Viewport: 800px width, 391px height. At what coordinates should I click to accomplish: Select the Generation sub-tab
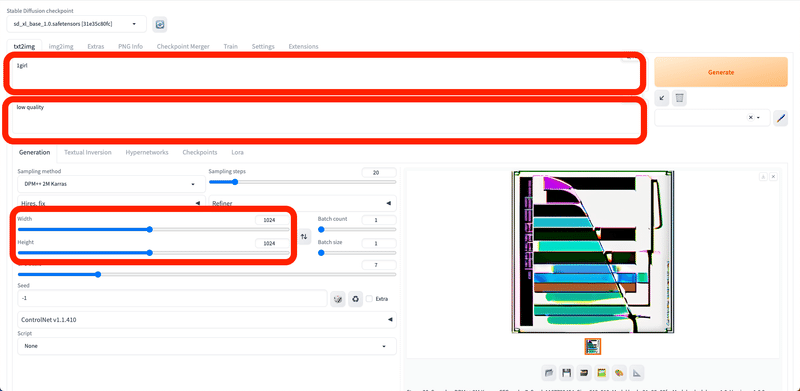[35, 152]
